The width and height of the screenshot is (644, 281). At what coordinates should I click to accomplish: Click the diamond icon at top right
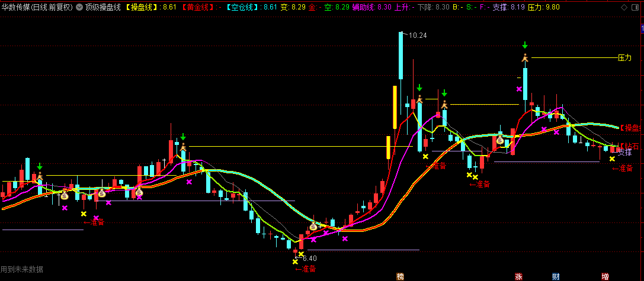(x=624, y=7)
